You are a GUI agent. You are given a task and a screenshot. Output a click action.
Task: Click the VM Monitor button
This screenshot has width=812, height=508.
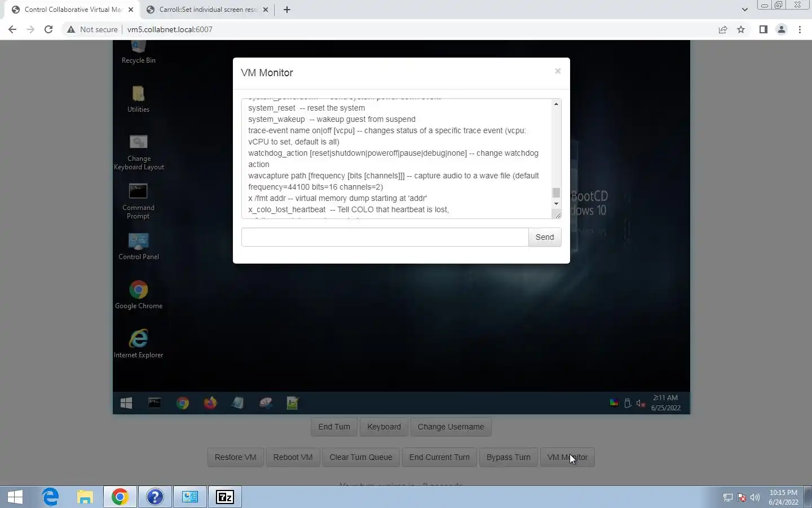coord(567,457)
